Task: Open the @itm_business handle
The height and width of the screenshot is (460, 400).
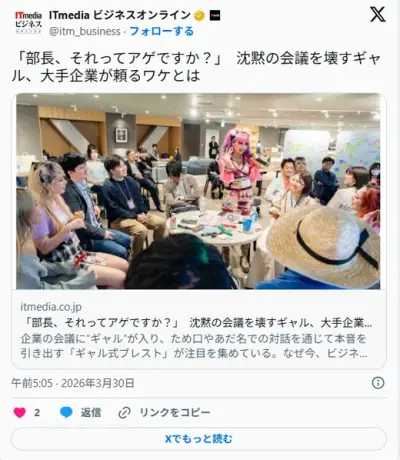Action: pyautogui.click(x=85, y=31)
